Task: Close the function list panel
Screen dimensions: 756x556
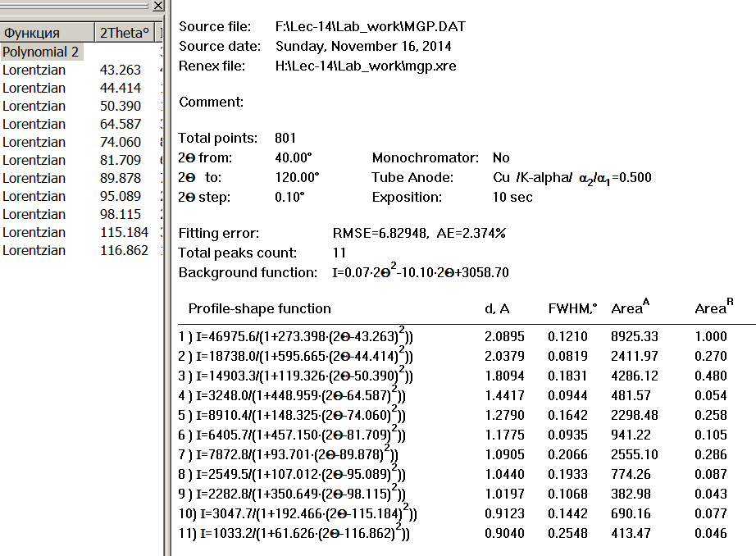Action: click(x=158, y=6)
